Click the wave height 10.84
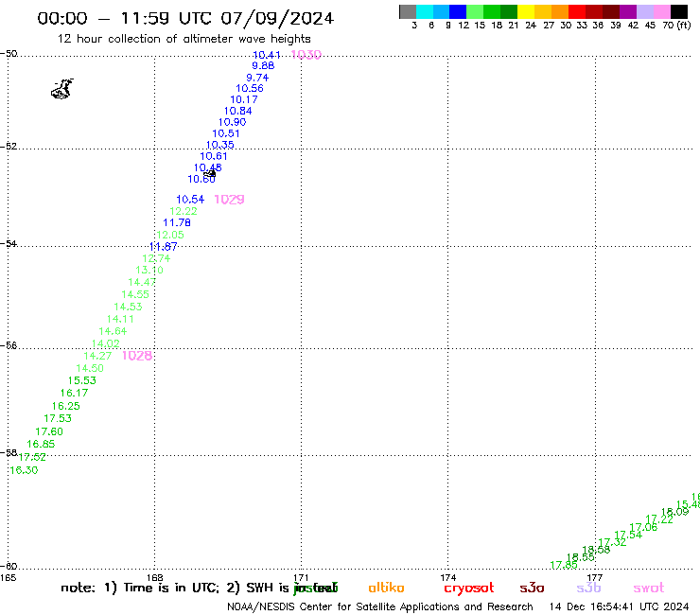Viewport: 700px width, 615px height. pos(238,111)
